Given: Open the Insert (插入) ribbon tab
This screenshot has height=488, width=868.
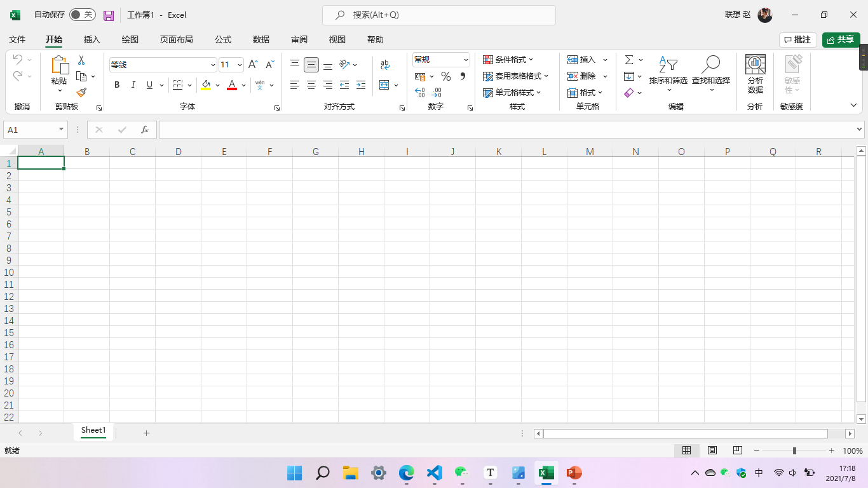Looking at the screenshot, I should click(x=92, y=39).
